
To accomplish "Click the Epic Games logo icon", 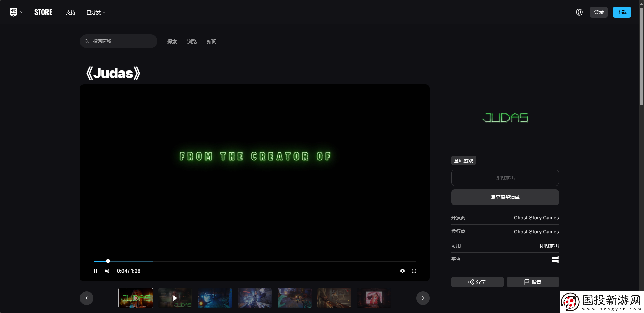I will [13, 12].
